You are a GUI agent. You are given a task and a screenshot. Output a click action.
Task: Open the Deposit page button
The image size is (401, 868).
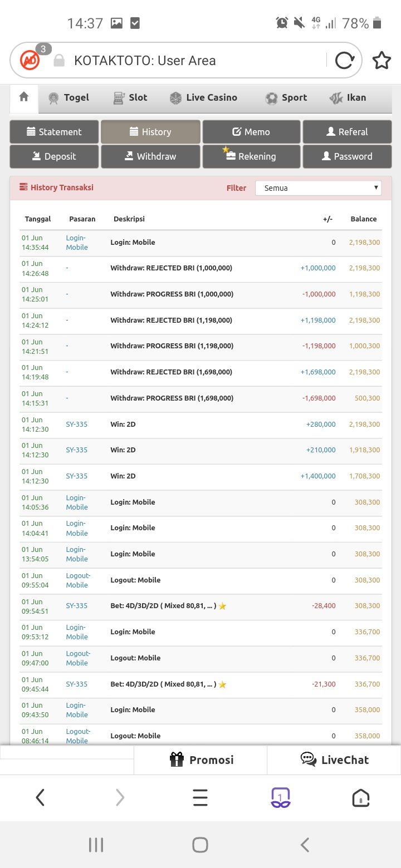tap(54, 156)
